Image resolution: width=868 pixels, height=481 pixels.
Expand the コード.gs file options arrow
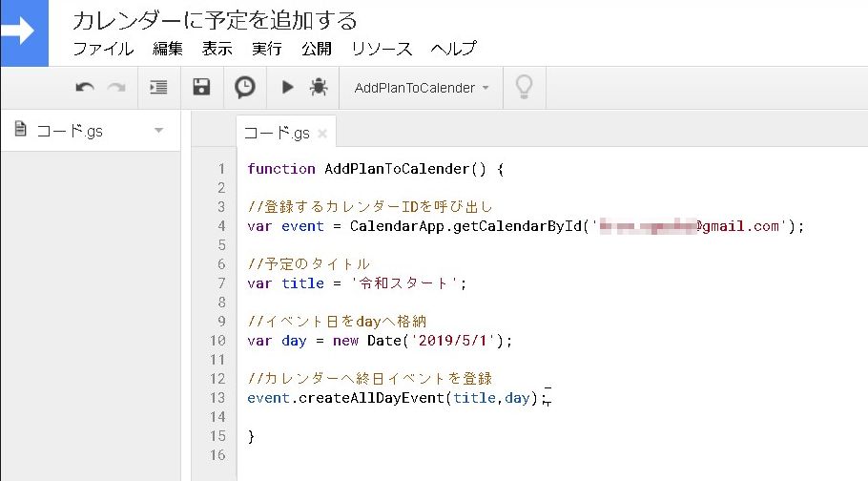pos(159,131)
